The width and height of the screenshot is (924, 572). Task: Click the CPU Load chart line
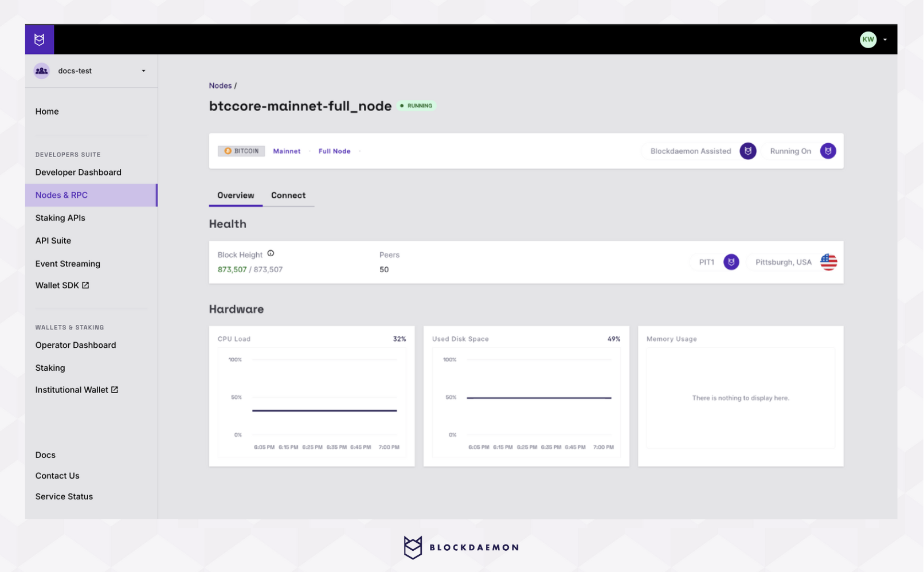(324, 411)
